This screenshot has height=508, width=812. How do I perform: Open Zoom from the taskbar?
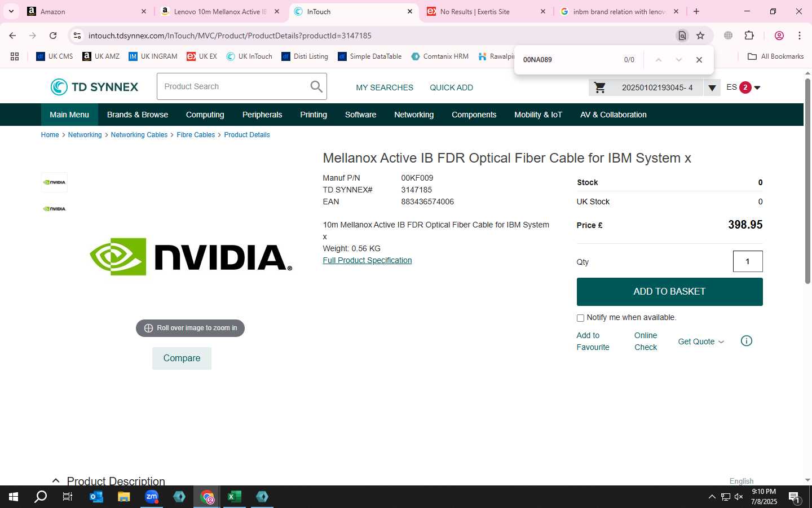click(152, 497)
